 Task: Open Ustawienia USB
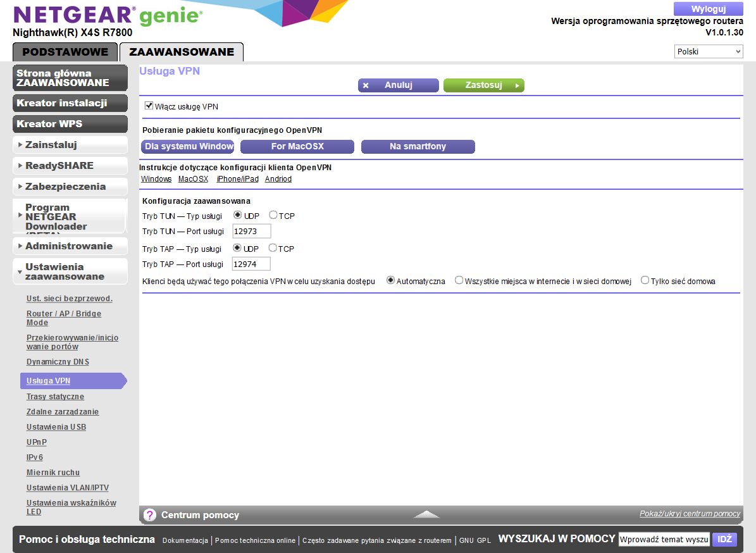coord(56,427)
